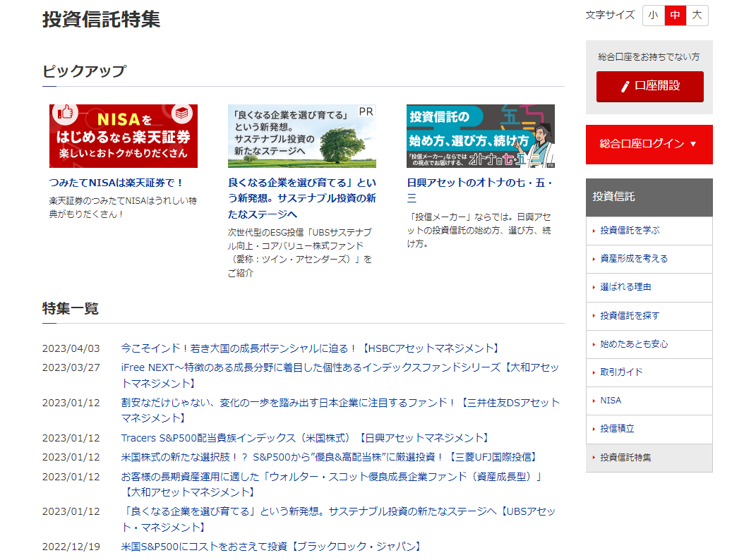Image resolution: width=756 pixels, height=560 pixels.
Task: Select the 大 font size option
Action: 696,15
